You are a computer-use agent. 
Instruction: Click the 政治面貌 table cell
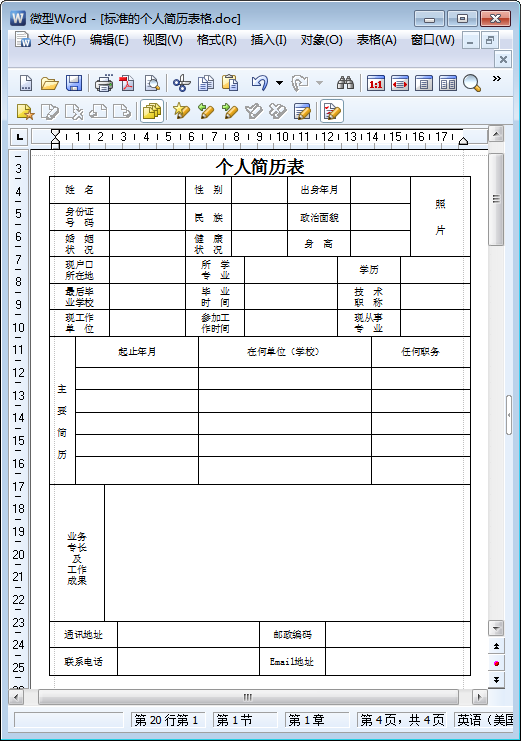(319, 217)
